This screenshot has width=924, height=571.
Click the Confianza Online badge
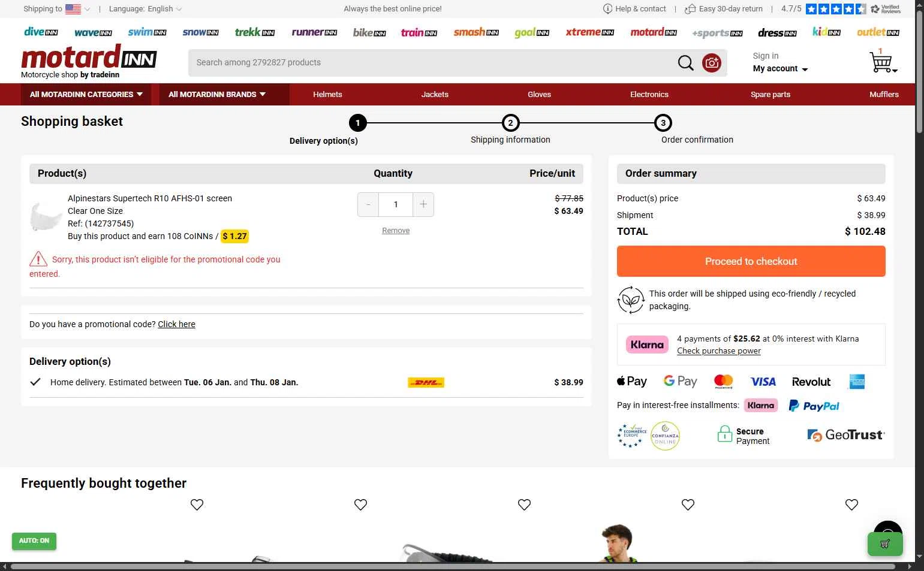[x=665, y=436]
